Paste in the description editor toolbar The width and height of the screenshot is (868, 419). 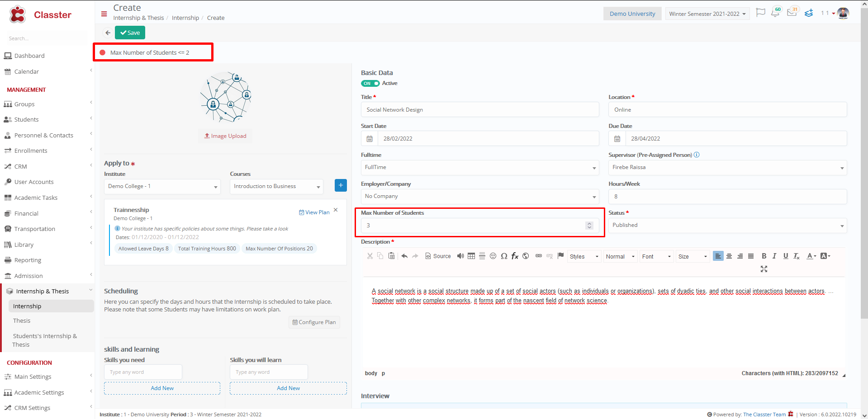coord(392,256)
